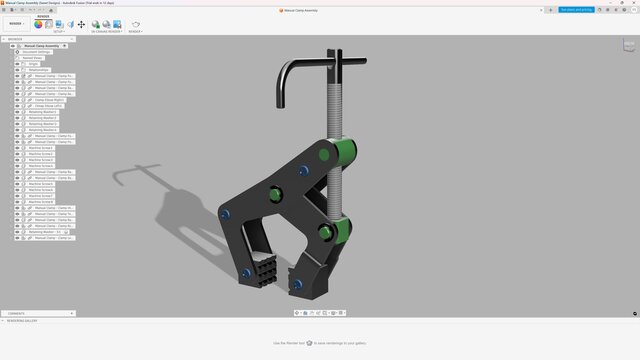Image resolution: width=640 pixels, height=360 pixels.
Task: Activate the root component radio button
Action: click(x=65, y=46)
